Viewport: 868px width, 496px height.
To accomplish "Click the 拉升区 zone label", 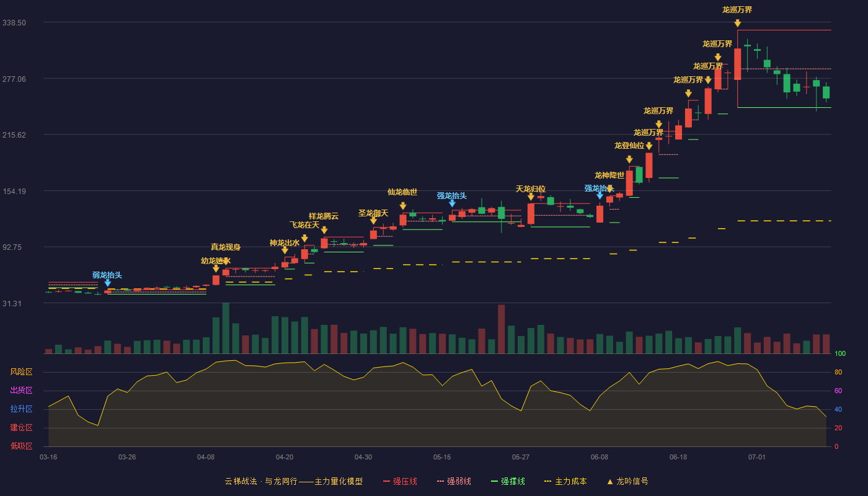I will pyautogui.click(x=21, y=409).
